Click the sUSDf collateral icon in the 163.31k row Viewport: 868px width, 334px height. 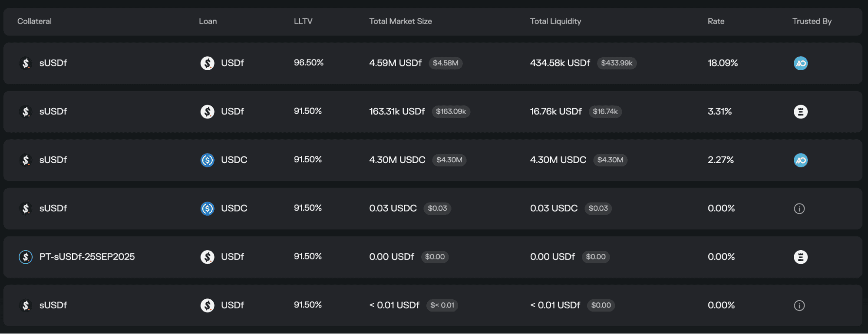coord(26,112)
